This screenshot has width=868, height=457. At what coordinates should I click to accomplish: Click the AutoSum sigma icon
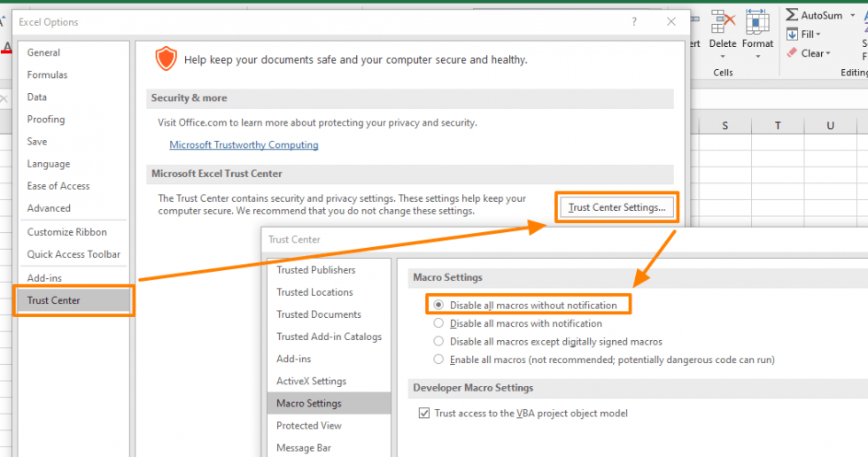click(792, 15)
